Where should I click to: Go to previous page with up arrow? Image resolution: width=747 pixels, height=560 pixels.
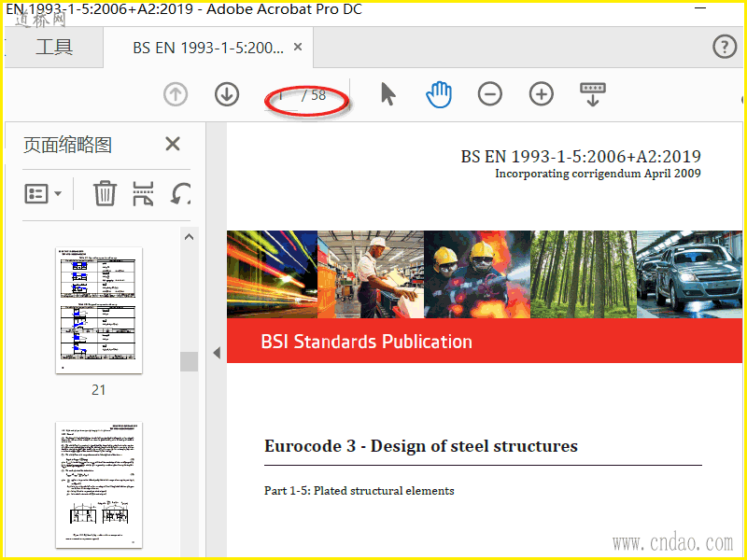(176, 94)
